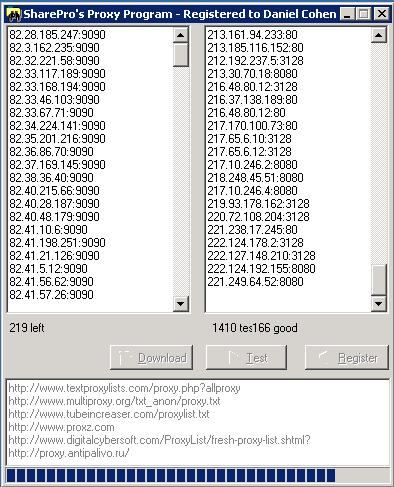
Task: Select proxy 82.41.198.251:9090
Action: [57, 243]
